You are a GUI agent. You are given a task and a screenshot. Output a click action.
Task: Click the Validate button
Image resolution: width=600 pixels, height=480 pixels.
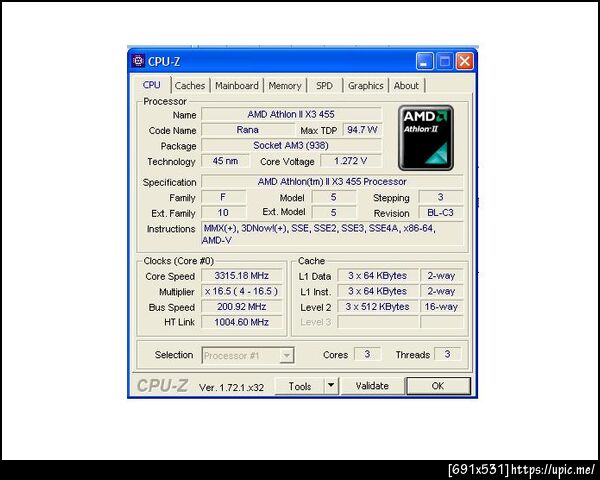[x=372, y=386]
